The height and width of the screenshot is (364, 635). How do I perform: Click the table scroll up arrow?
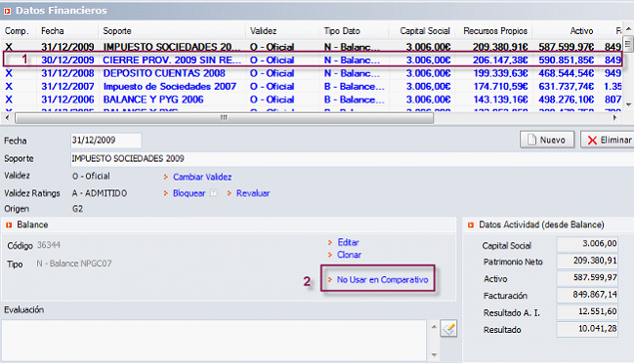pos(628,29)
